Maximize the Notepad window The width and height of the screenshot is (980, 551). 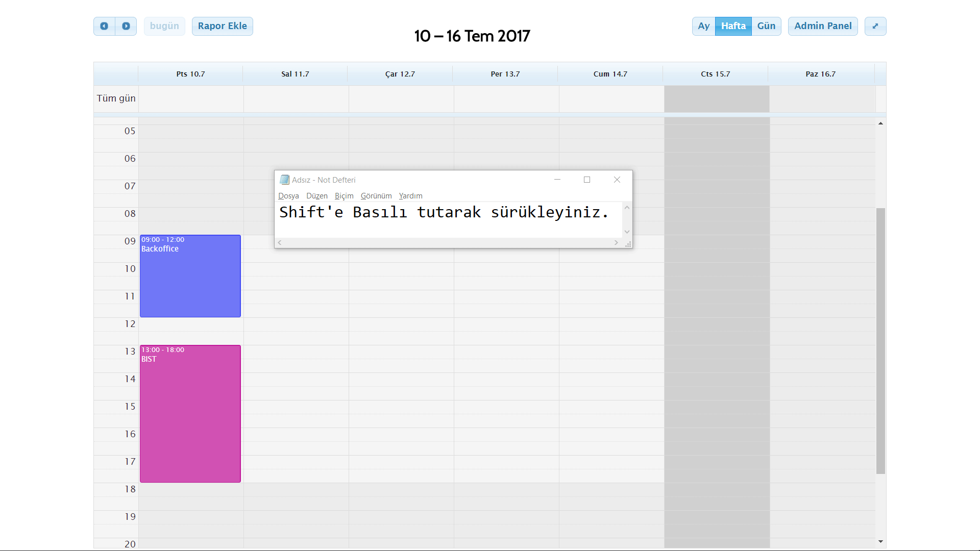(x=587, y=180)
